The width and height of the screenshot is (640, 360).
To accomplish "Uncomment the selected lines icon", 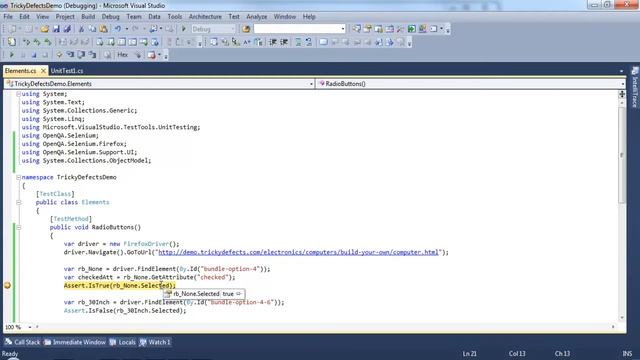I will pyautogui.click(x=309, y=42).
